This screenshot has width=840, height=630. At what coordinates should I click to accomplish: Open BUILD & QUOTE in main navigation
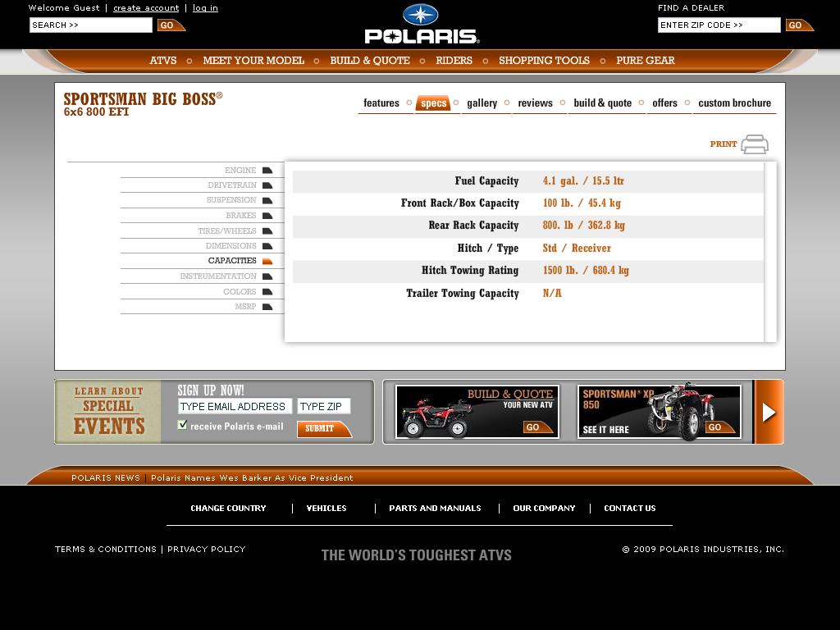coord(370,61)
